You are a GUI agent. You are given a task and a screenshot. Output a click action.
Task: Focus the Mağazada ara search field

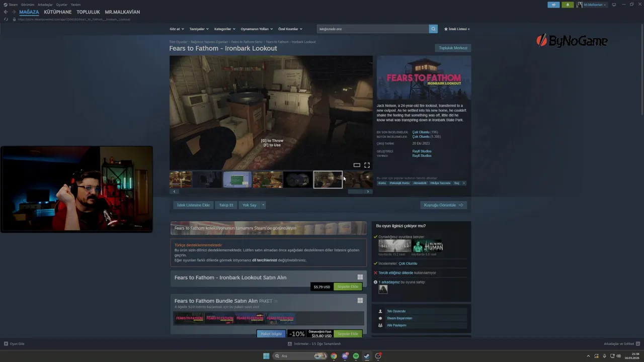pyautogui.click(x=373, y=29)
